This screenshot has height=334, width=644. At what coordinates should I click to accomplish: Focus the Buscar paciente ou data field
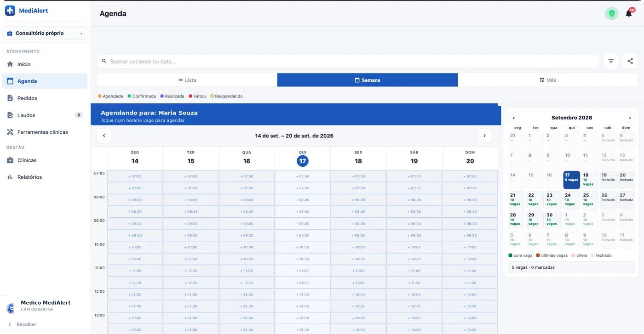(x=348, y=61)
